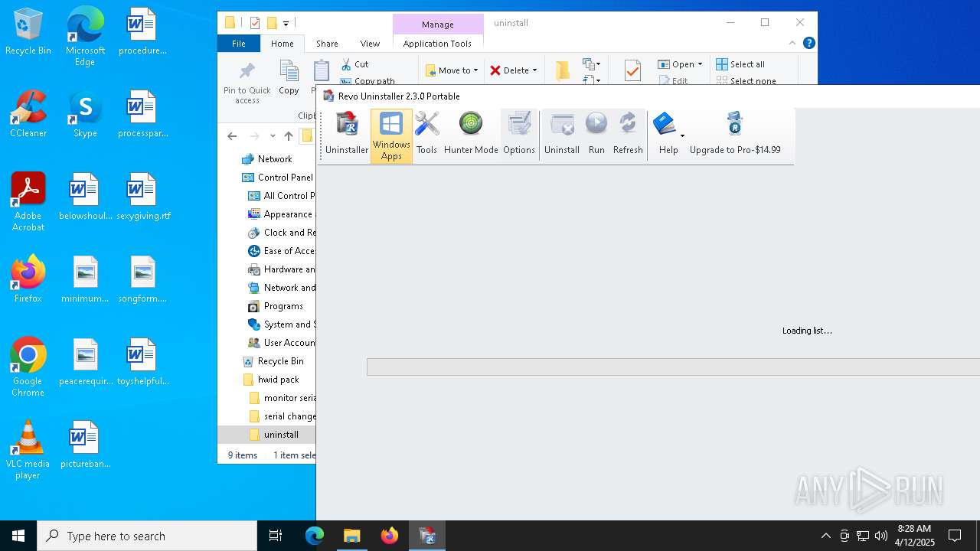Select the serial change folder in tree
Screen dimensions: 980x551
tap(289, 416)
